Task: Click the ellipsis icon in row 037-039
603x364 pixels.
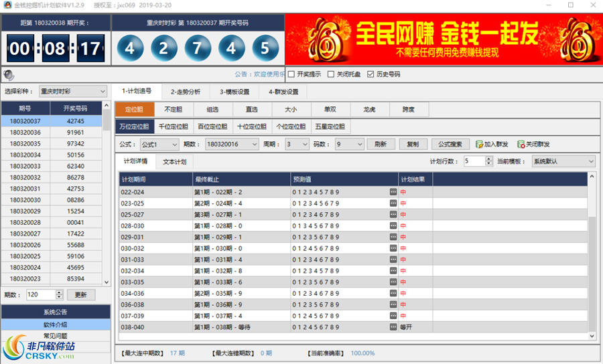Action: 393,316
